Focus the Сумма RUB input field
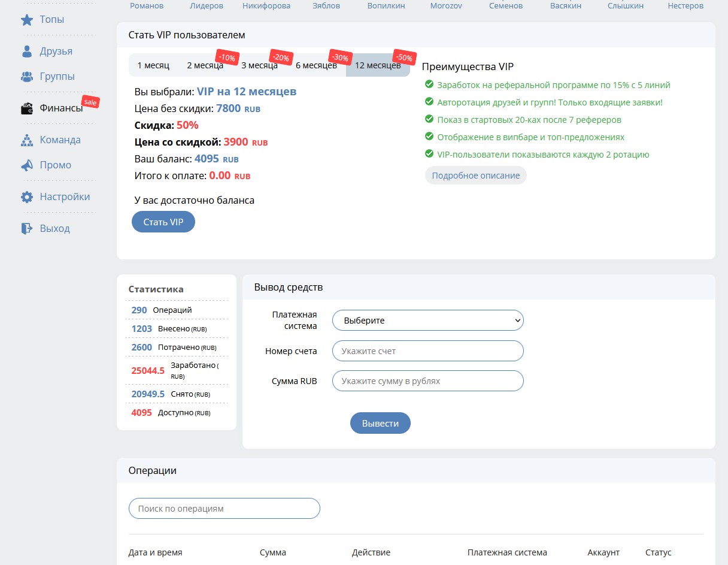The width and height of the screenshot is (728, 565). 428,381
